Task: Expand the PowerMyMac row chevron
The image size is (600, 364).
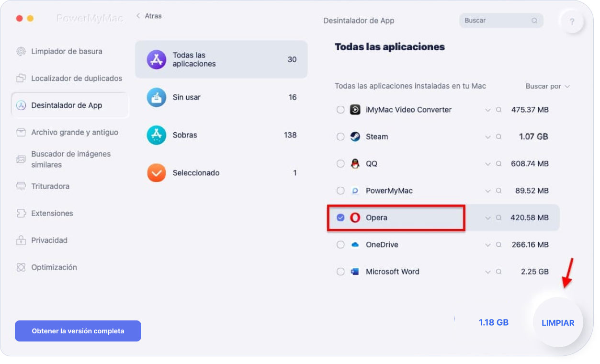Action: pyautogui.click(x=487, y=191)
